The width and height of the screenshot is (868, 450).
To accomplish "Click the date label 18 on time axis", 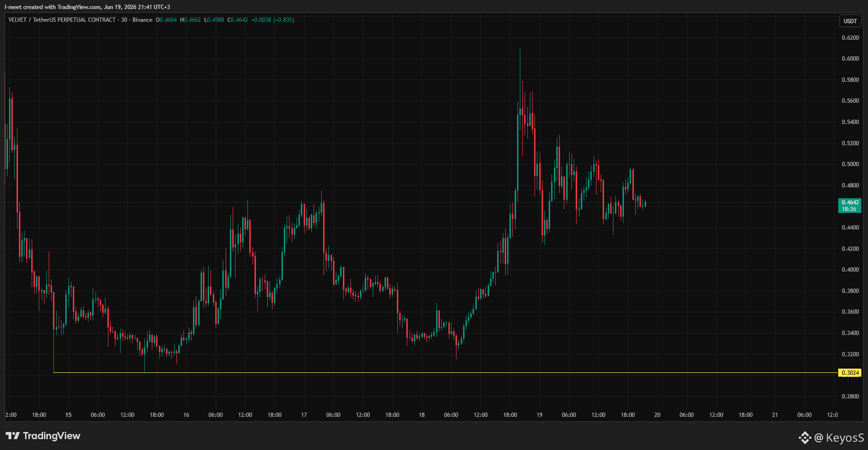I will (x=422, y=415).
